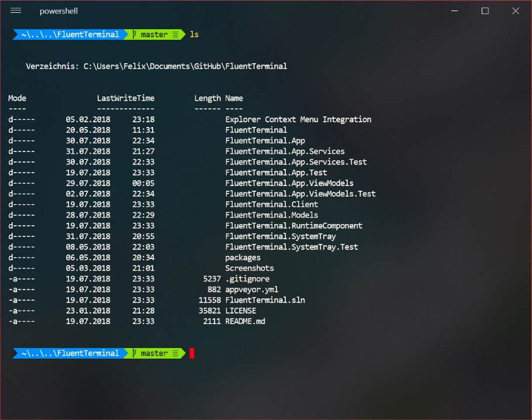
Task: Click the 'Length' column header
Action: coord(208,98)
